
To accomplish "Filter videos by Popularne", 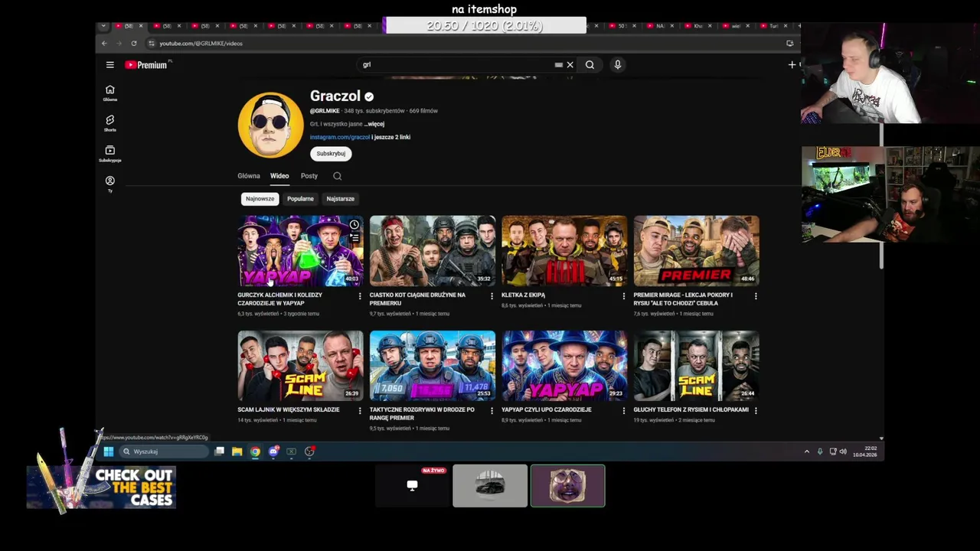I will 300,199.
